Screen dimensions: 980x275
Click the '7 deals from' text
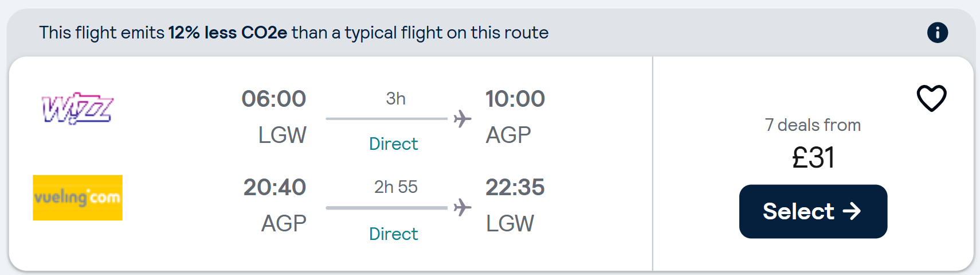[813, 125]
